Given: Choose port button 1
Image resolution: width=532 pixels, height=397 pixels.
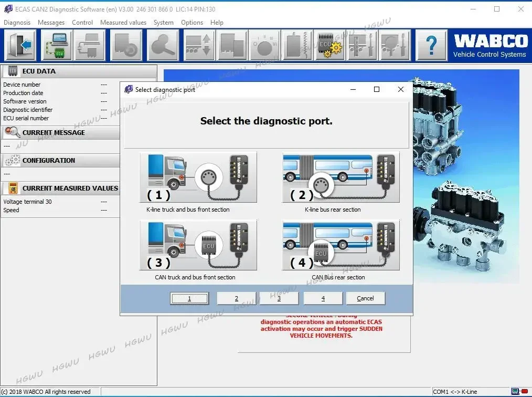Looking at the screenshot, I should coord(189,298).
